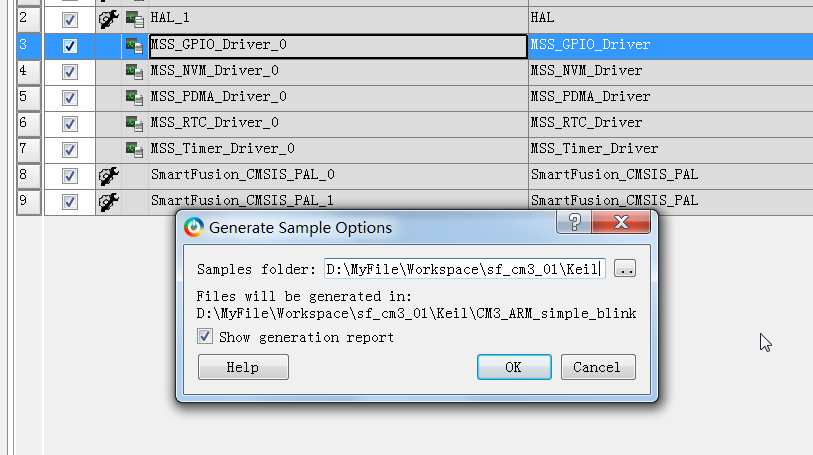
Task: Confirm the dialog with OK
Action: [x=514, y=367]
